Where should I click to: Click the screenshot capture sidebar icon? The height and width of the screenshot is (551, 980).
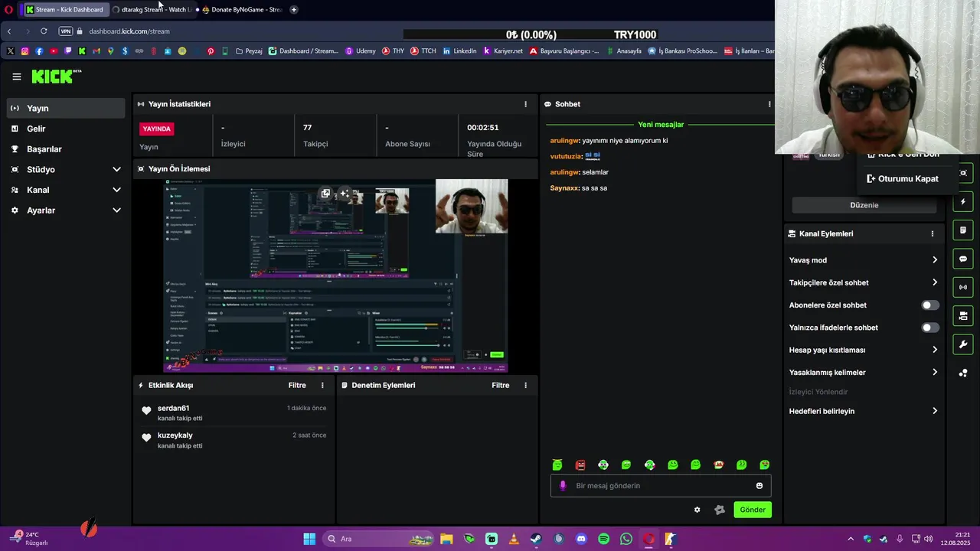963,173
